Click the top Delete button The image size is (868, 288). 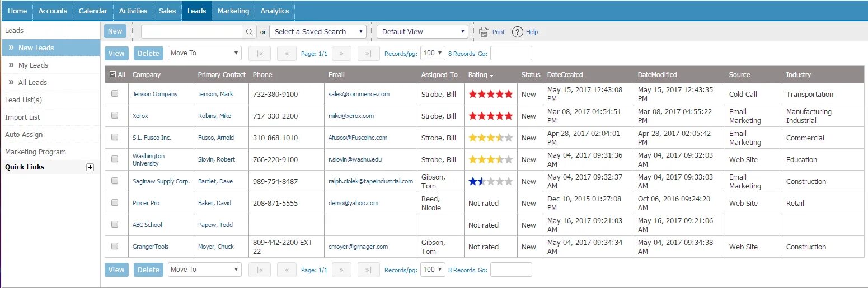coord(148,53)
